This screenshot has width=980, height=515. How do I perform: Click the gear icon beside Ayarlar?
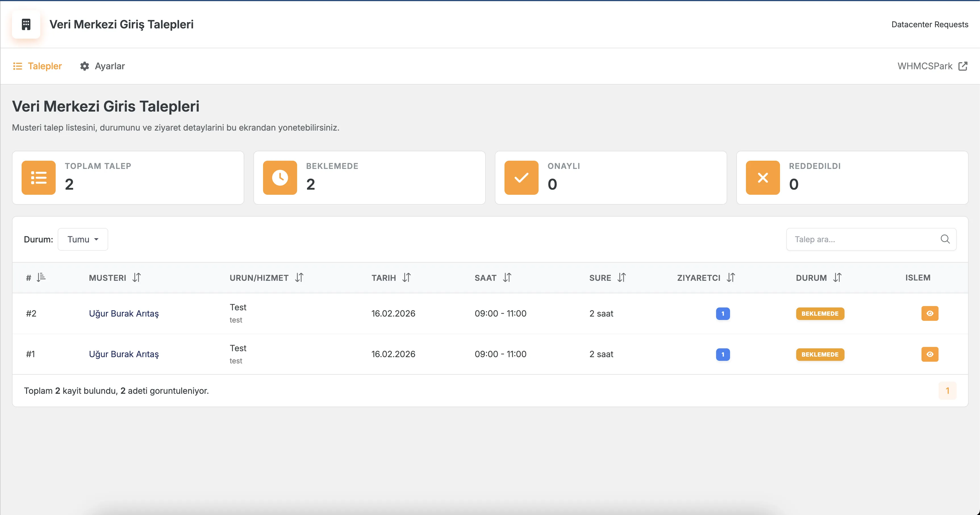point(84,66)
